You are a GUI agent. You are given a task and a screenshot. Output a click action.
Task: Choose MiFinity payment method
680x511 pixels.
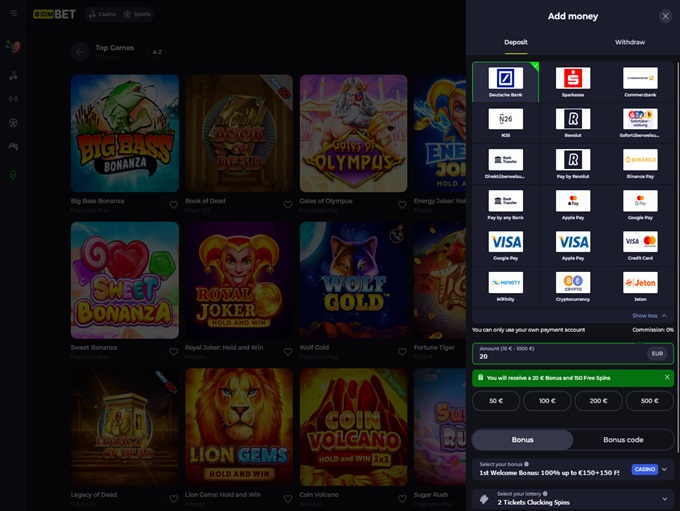coord(505,286)
